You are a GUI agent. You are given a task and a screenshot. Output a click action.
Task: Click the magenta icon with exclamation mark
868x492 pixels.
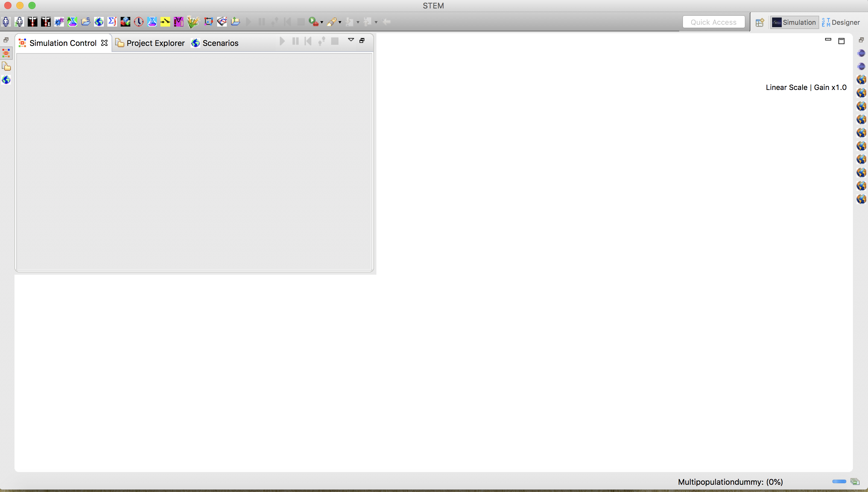coord(178,22)
